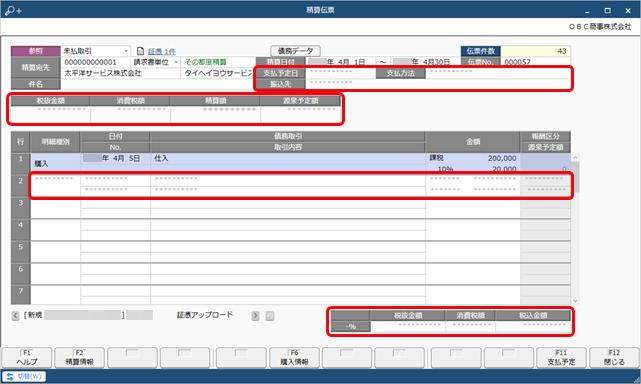Screen dimensions: 641x384
Task: Open the 証憑 1件 link
Action: point(162,51)
